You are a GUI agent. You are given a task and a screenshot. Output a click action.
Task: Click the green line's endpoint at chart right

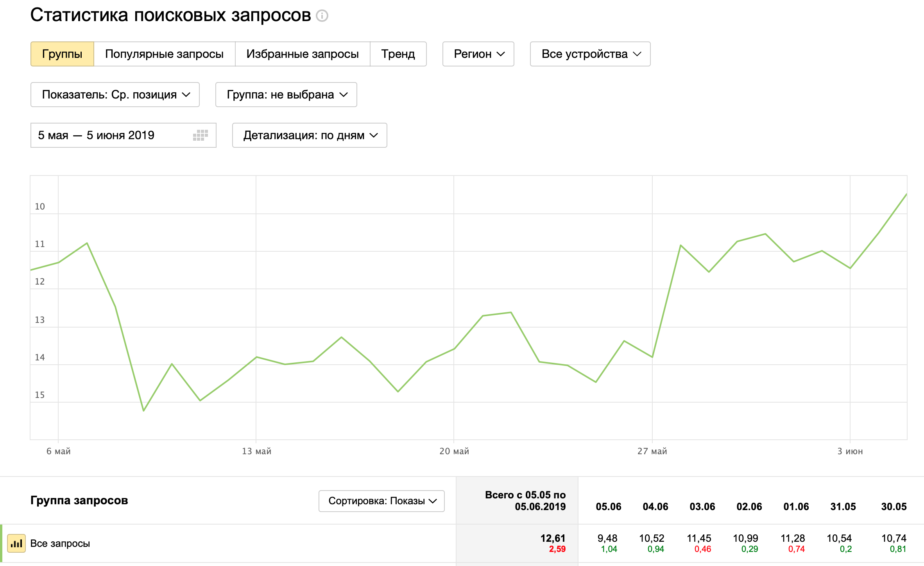906,194
